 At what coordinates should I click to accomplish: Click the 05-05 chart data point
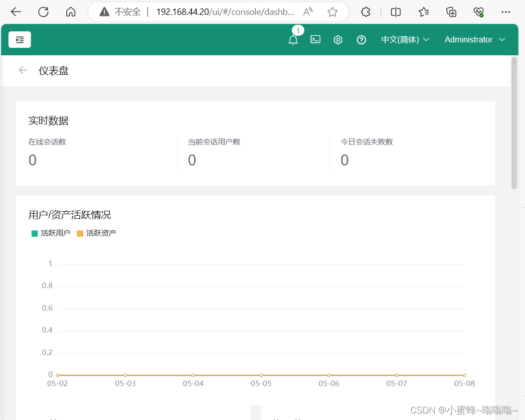261,375
